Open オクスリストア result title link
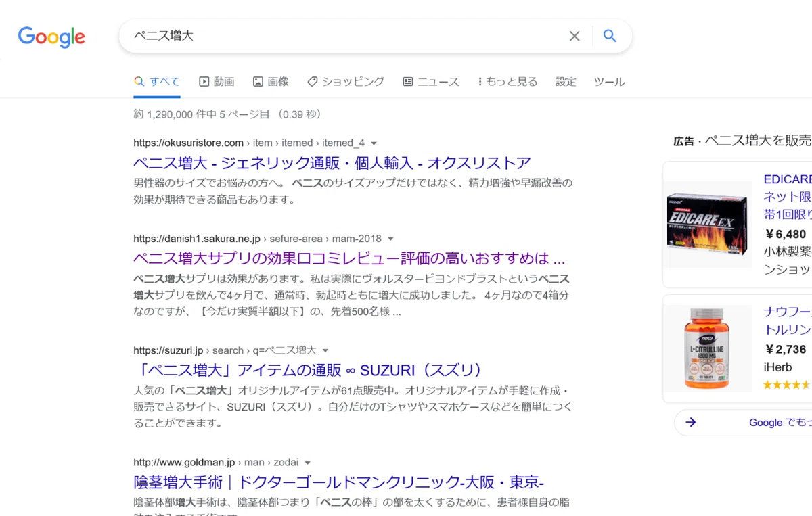Screen dimensions: 812x516 coord(332,163)
